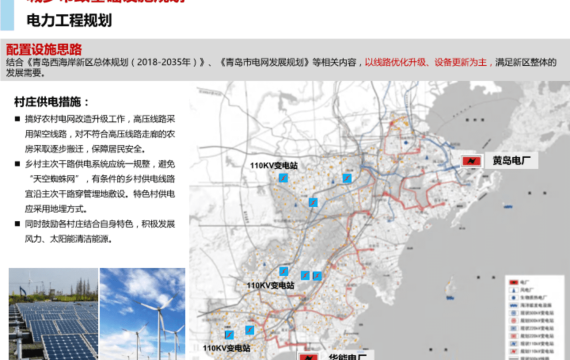Click the red 华能电厂 power plant icon
Image resolution: width=570 pixels, height=360 pixels.
309,357
